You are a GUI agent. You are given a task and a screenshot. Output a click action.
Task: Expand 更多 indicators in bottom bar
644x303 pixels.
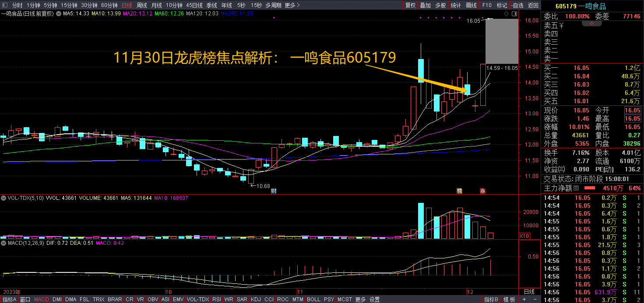pos(360,300)
